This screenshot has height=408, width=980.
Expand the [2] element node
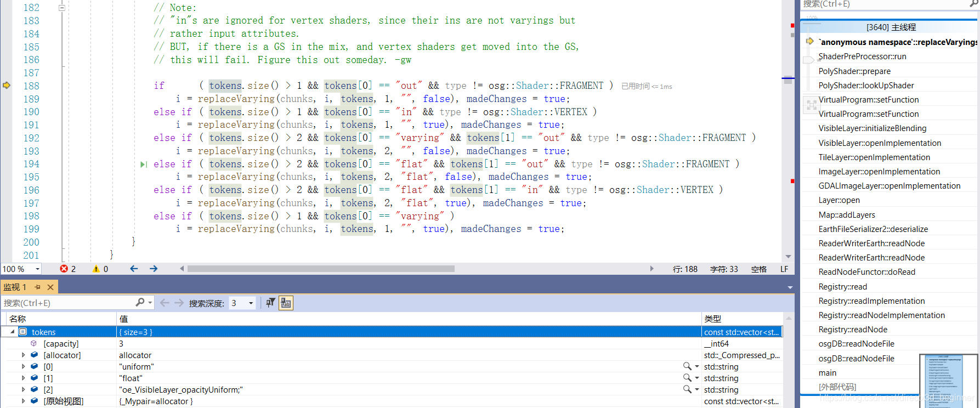pyautogui.click(x=23, y=389)
